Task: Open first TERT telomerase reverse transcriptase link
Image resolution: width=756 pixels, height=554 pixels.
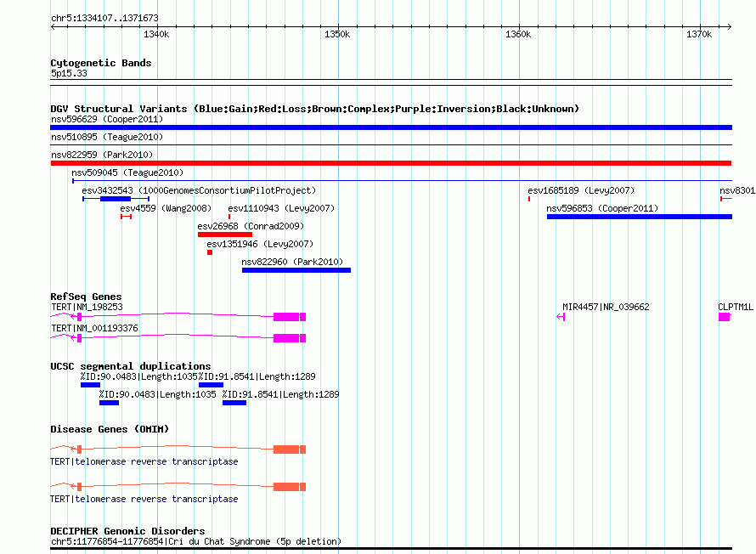Action: click(144, 461)
